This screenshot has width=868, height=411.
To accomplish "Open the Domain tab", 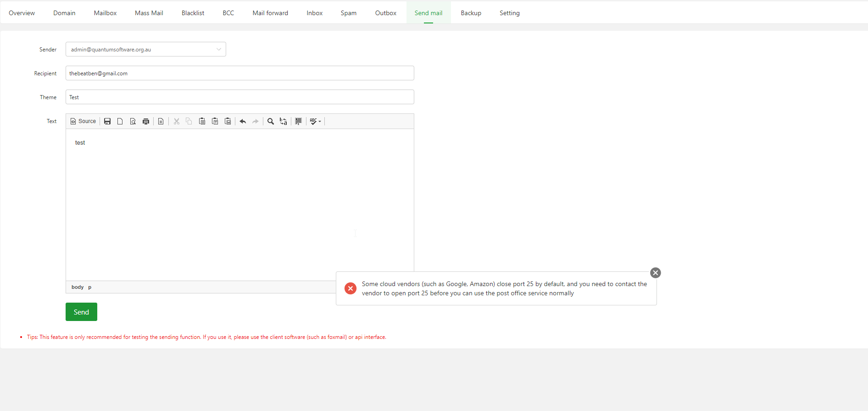I will [64, 13].
